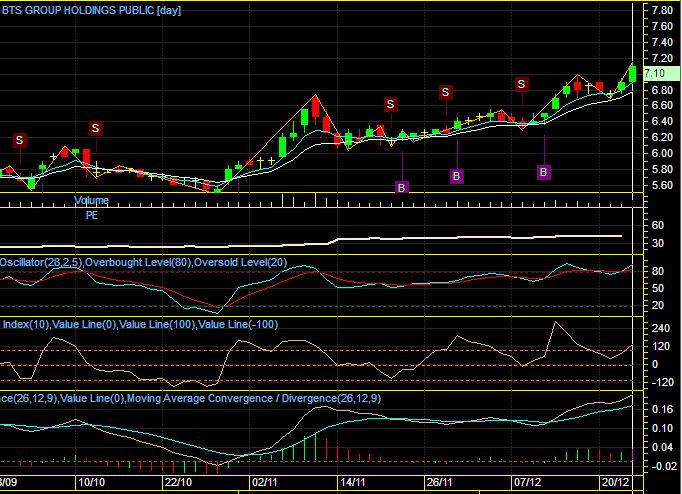Select the 14/11 date label
682x494 pixels.
[x=353, y=482]
